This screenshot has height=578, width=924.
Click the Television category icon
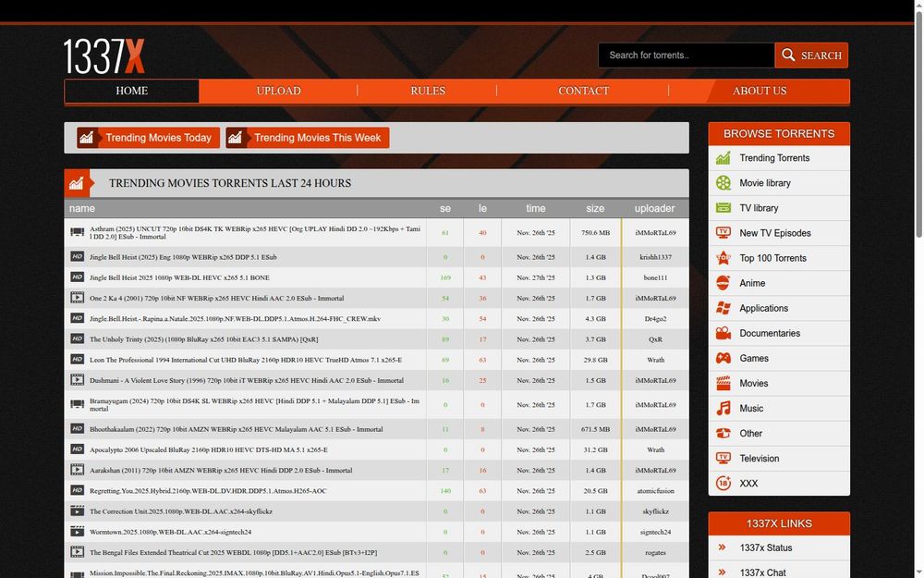[x=723, y=459]
